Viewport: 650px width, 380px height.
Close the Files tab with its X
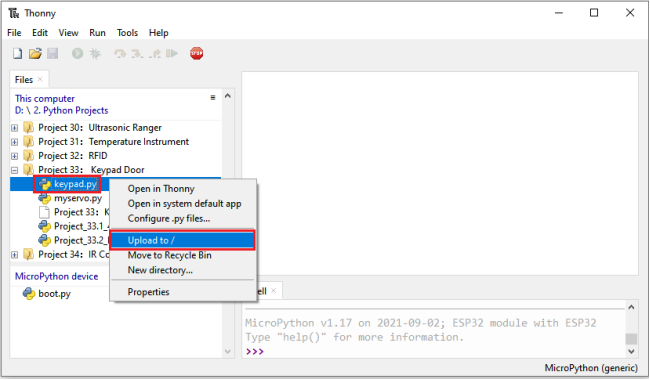40,79
